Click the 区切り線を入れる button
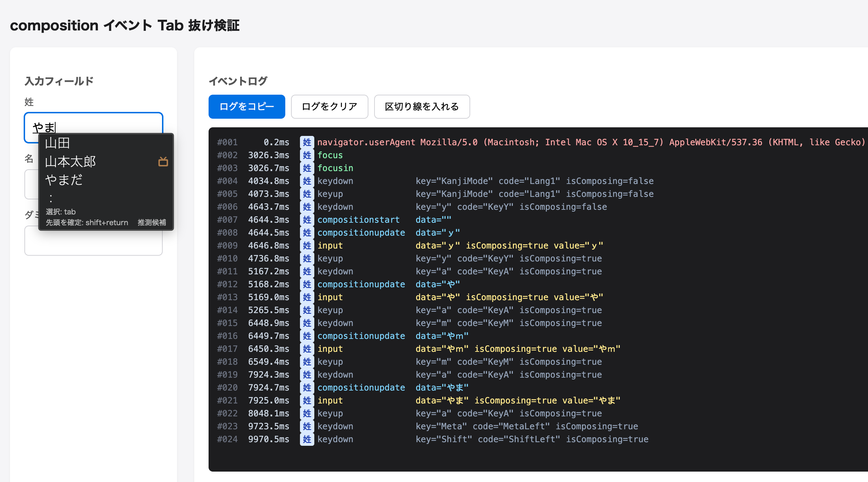 (422, 107)
